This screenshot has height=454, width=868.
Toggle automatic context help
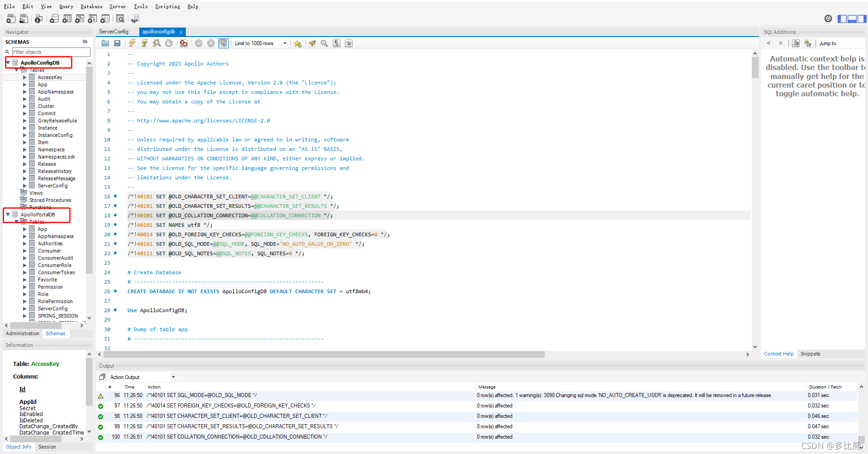[x=808, y=43]
